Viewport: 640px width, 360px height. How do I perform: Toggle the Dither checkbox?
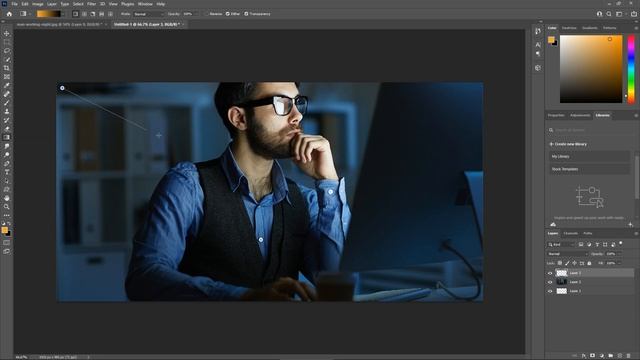tap(228, 14)
